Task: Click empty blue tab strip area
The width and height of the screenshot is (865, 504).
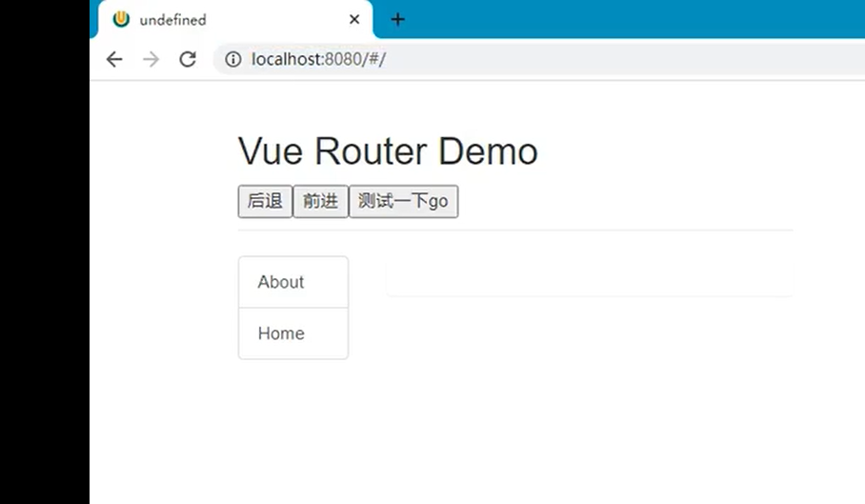Action: 634,19
